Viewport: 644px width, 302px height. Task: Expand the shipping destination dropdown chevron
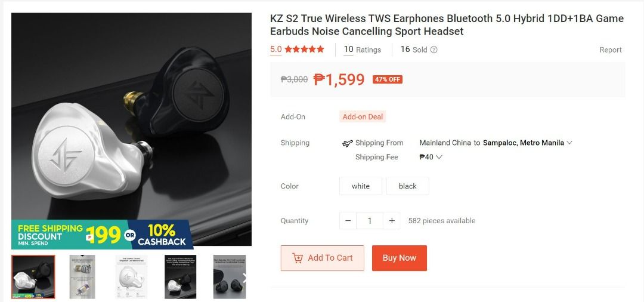coord(569,143)
